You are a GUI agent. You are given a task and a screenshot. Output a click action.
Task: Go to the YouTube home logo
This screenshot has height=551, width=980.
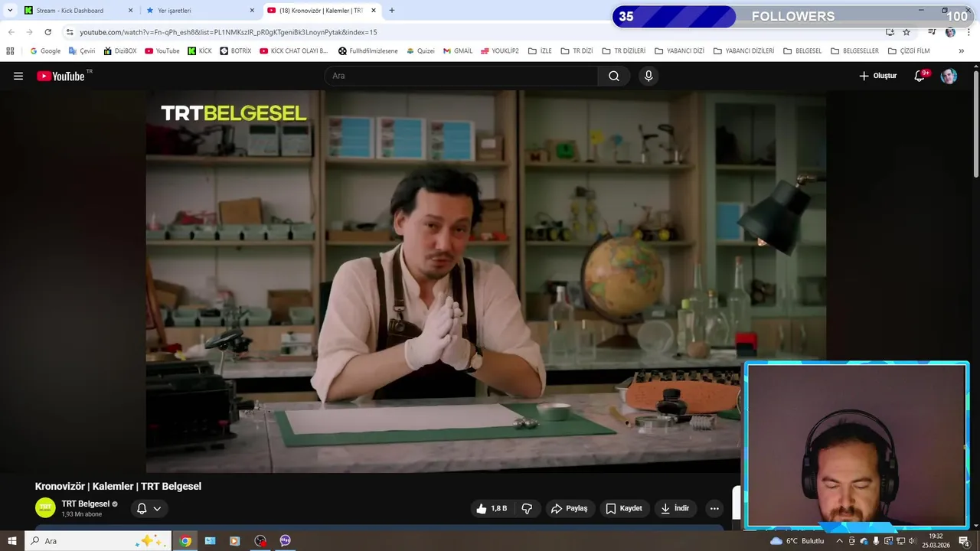60,76
